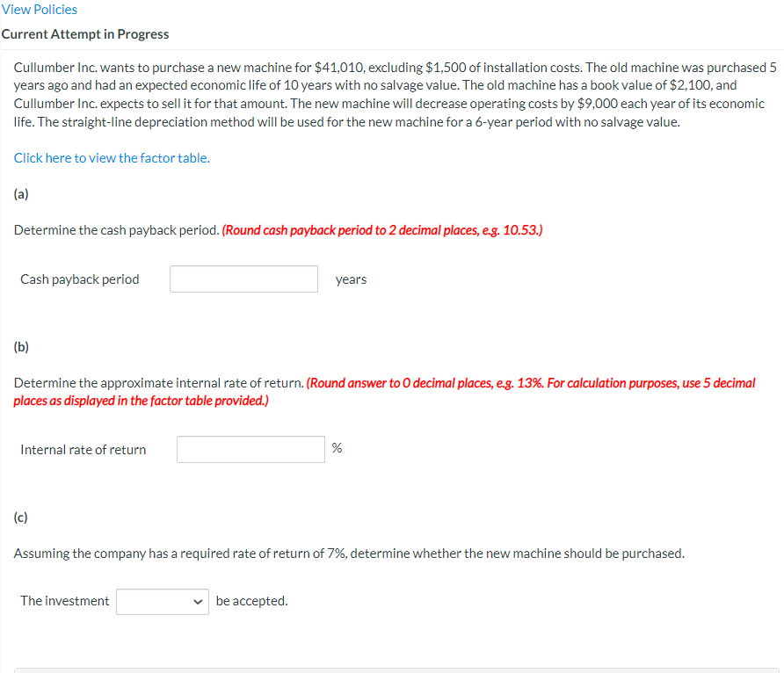This screenshot has width=784, height=673.
Task: Click the (c) section label
Action: tap(20, 517)
